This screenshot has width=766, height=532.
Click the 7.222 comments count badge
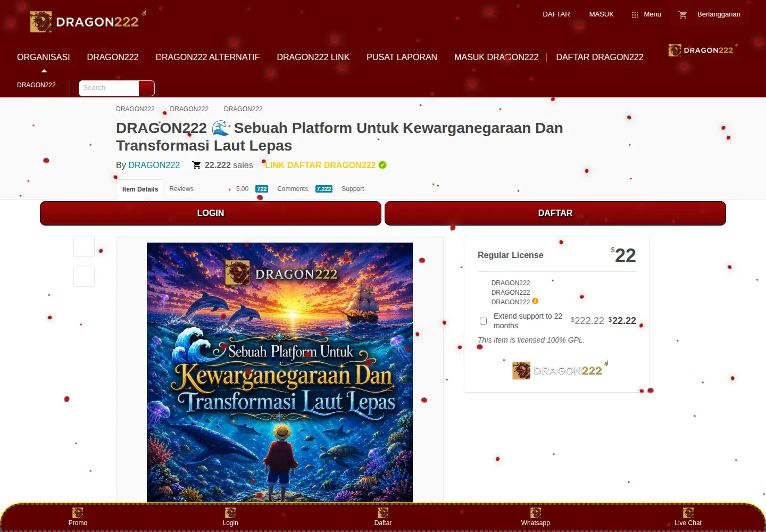tap(324, 189)
